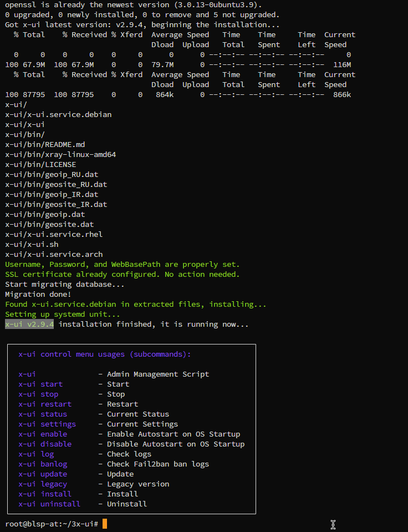Click the highlighted x-ui v2.9.4 text

click(29, 325)
